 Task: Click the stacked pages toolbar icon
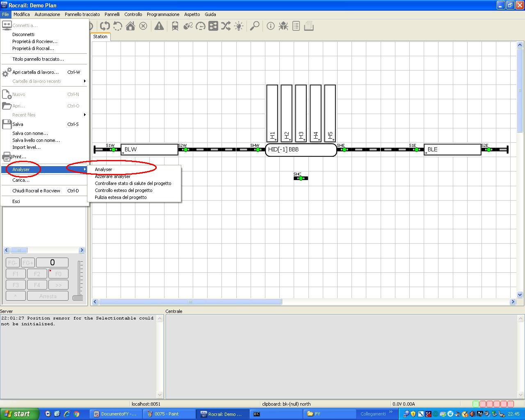pos(309,26)
